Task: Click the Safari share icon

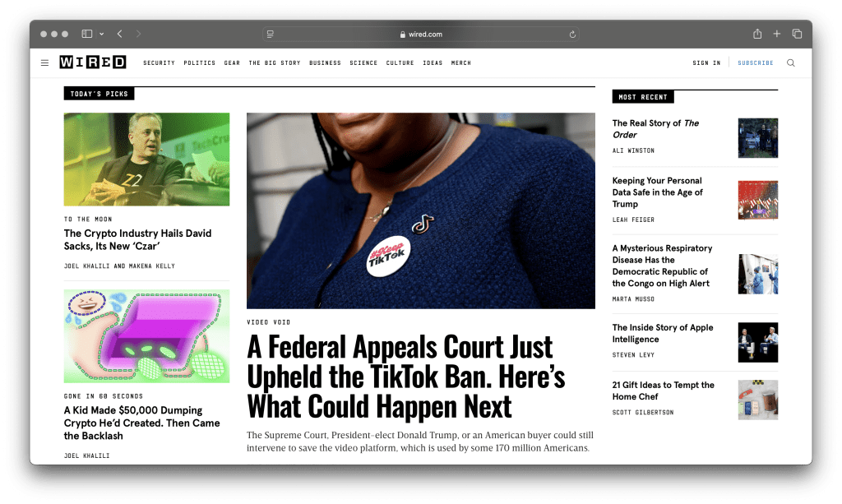Action: pos(757,34)
